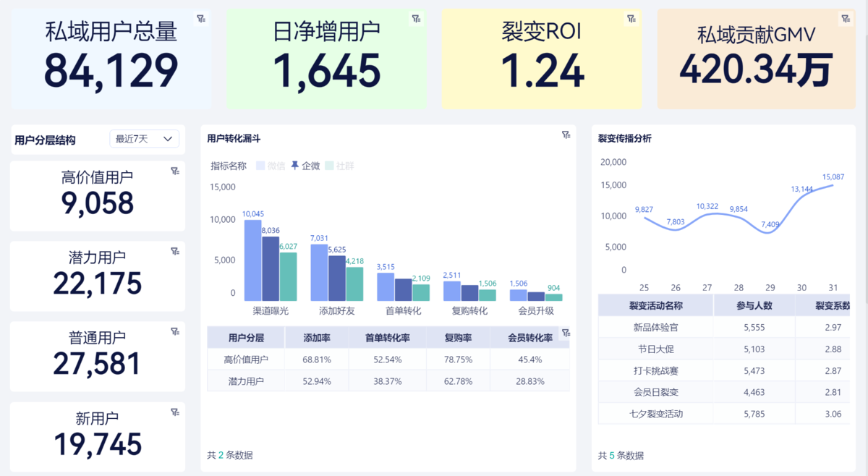Screen dimensions: 868x476
Task: Click the 用户分层结构 panel title
Action: click(x=45, y=140)
